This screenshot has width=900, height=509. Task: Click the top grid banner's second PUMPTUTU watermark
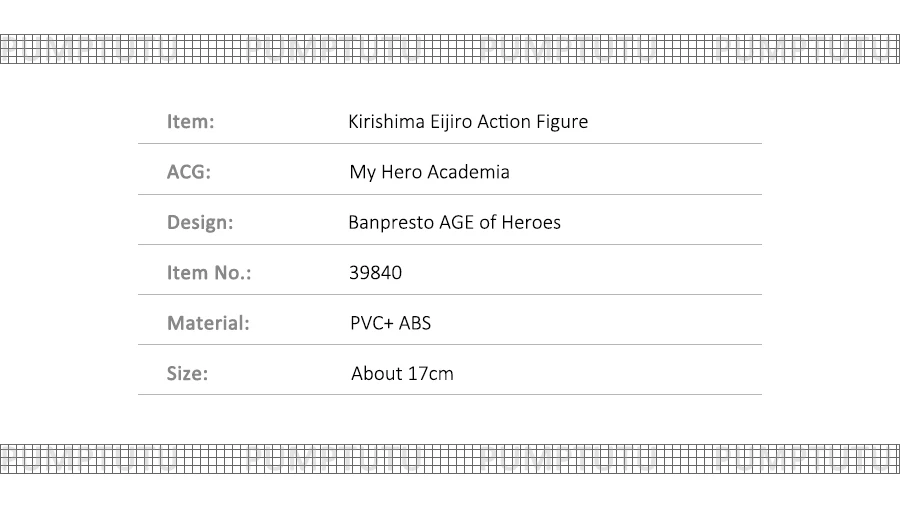(x=333, y=49)
